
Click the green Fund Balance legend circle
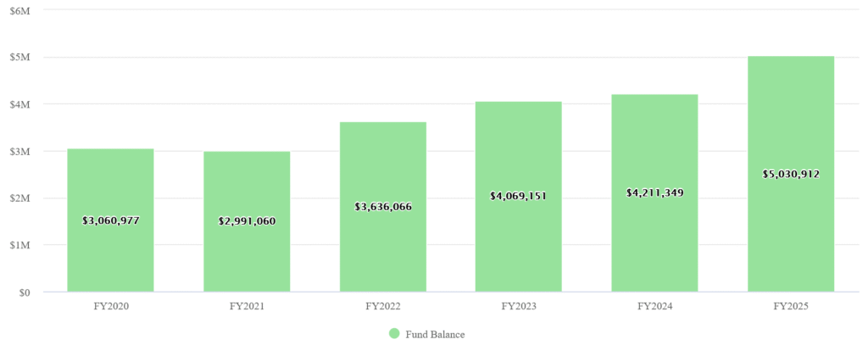coord(394,334)
